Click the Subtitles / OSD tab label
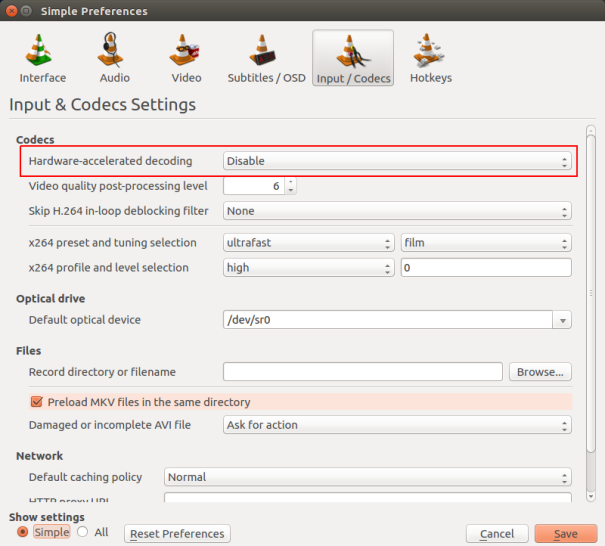This screenshot has height=546, width=605. pyautogui.click(x=267, y=78)
